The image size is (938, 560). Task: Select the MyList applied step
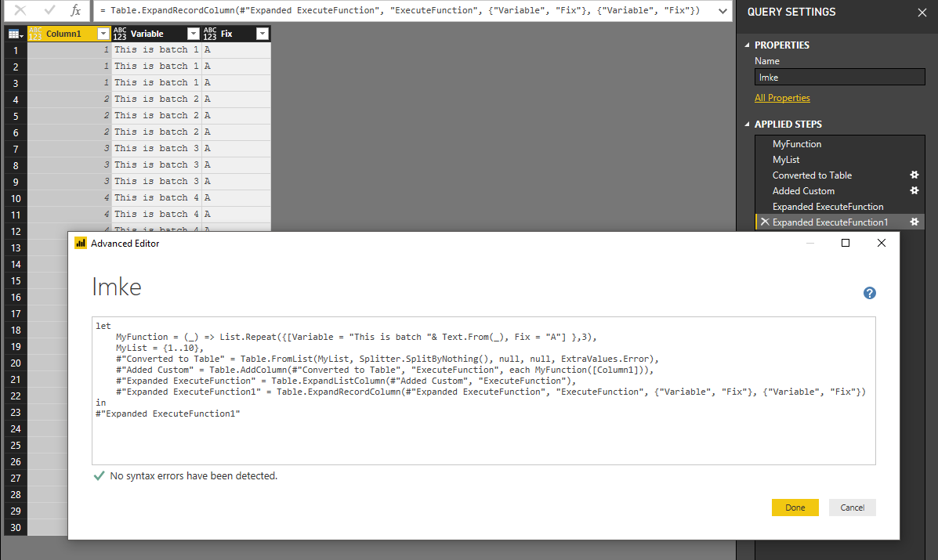[x=785, y=160]
